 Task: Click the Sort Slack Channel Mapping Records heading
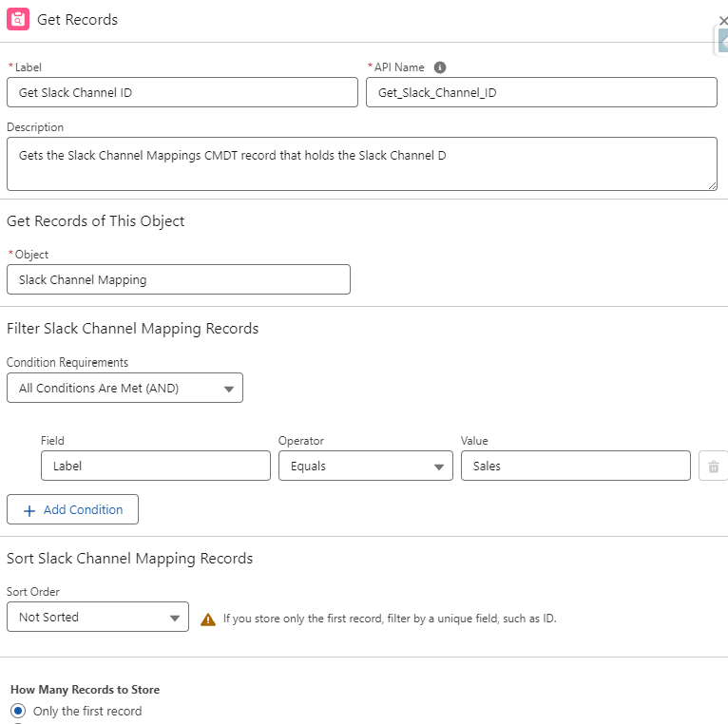129,559
